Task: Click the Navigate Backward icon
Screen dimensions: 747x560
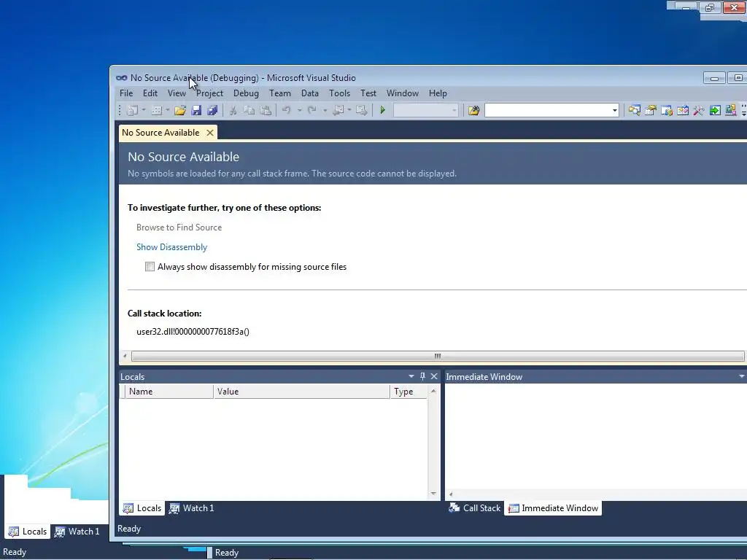Action: click(x=338, y=111)
